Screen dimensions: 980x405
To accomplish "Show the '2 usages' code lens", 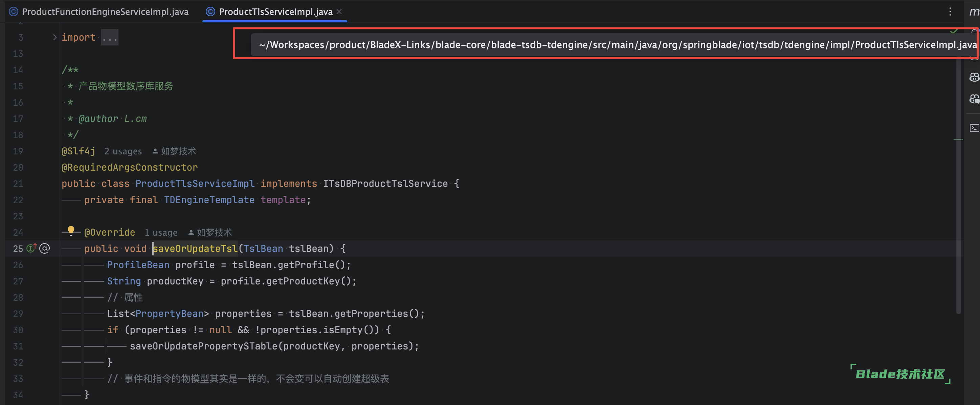I will click(x=123, y=151).
